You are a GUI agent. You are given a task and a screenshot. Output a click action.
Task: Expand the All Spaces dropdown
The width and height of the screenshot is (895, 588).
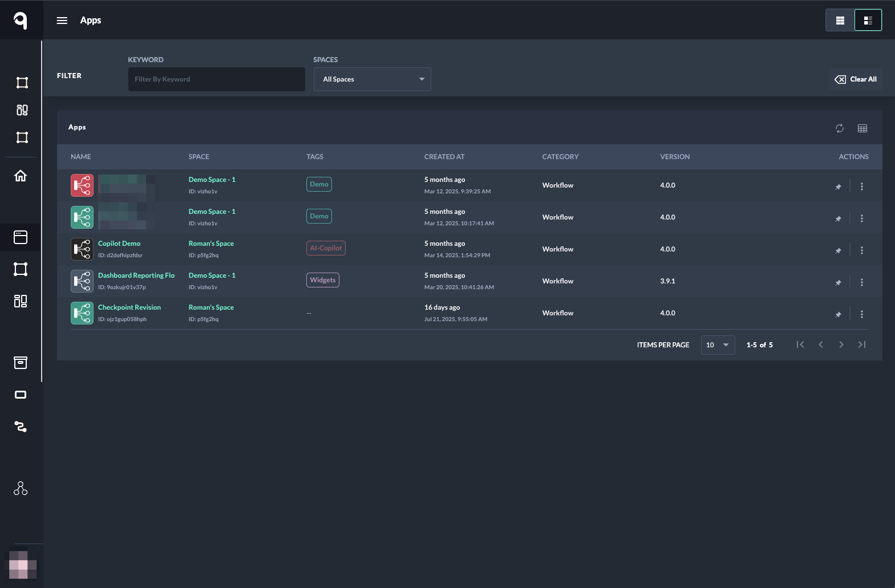[372, 79]
